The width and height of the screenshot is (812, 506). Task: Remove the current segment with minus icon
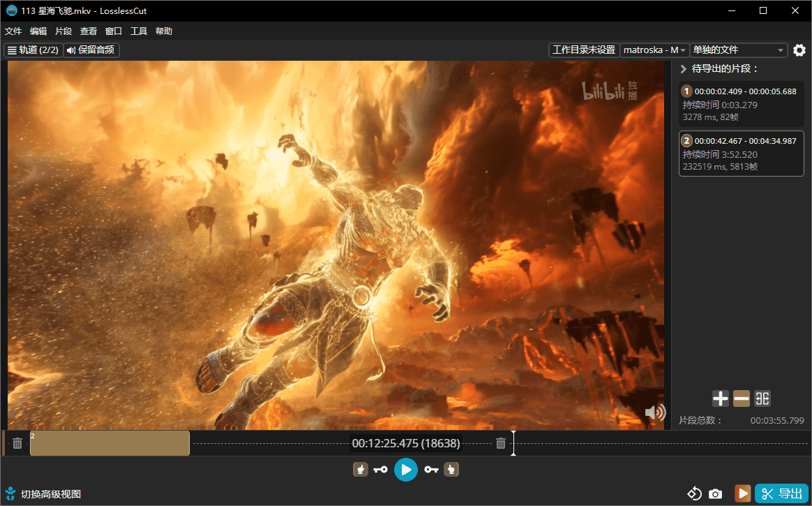[x=741, y=399]
